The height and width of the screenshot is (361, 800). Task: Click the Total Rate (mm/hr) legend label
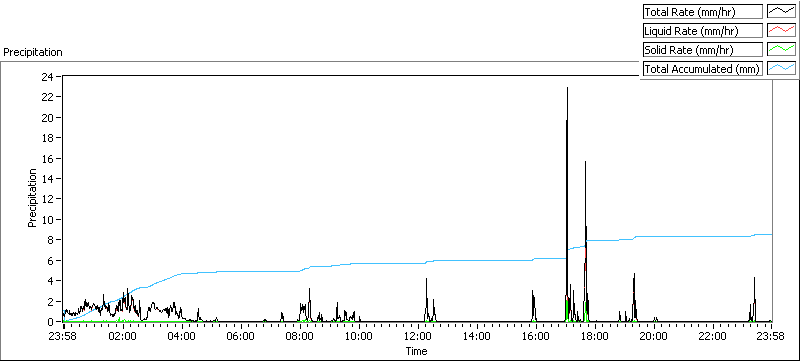point(702,11)
